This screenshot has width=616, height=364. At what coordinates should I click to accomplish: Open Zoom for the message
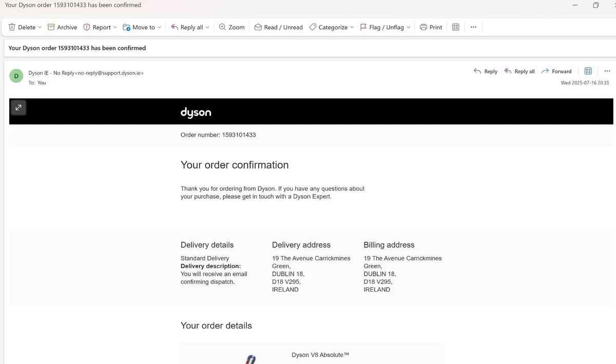point(232,27)
